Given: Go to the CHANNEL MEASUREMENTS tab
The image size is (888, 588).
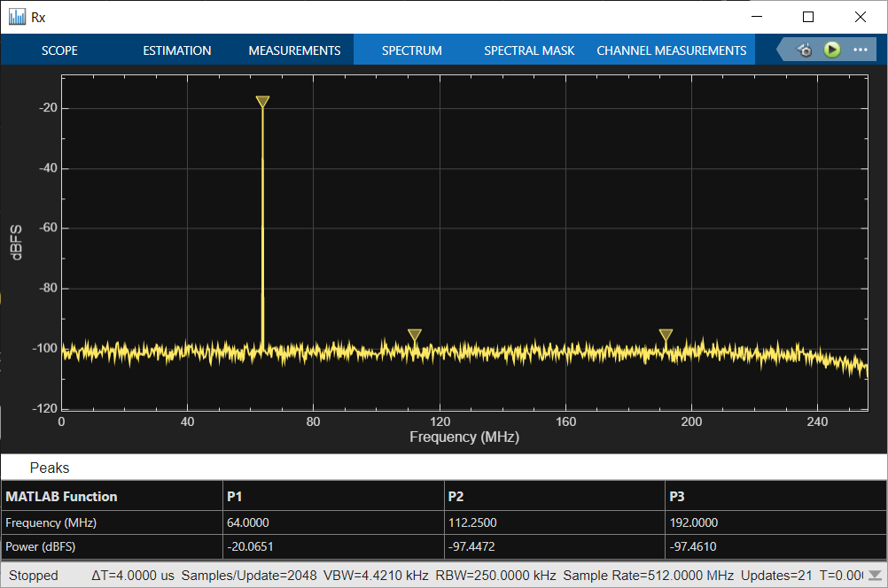Looking at the screenshot, I should [671, 50].
